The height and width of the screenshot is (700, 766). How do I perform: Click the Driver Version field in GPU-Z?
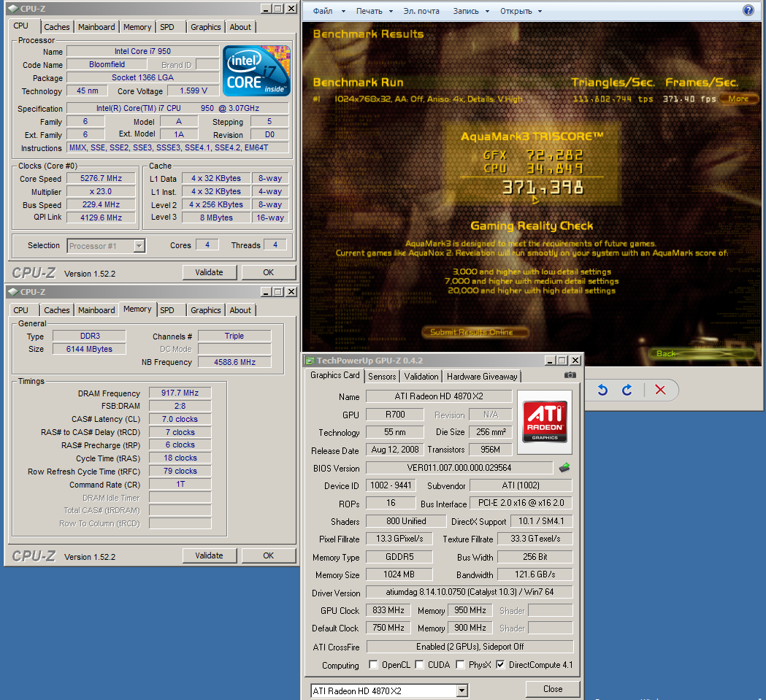pyautogui.click(x=470, y=592)
